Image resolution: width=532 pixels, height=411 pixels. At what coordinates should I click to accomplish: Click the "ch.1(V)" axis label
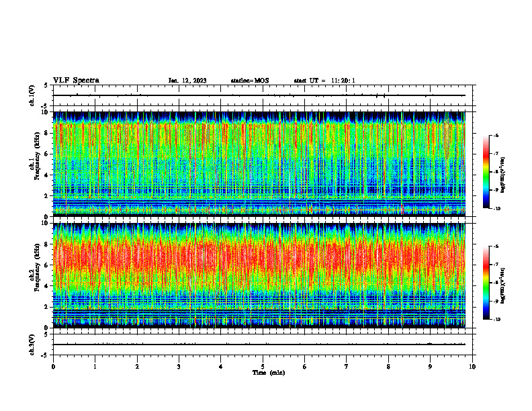click(x=32, y=95)
